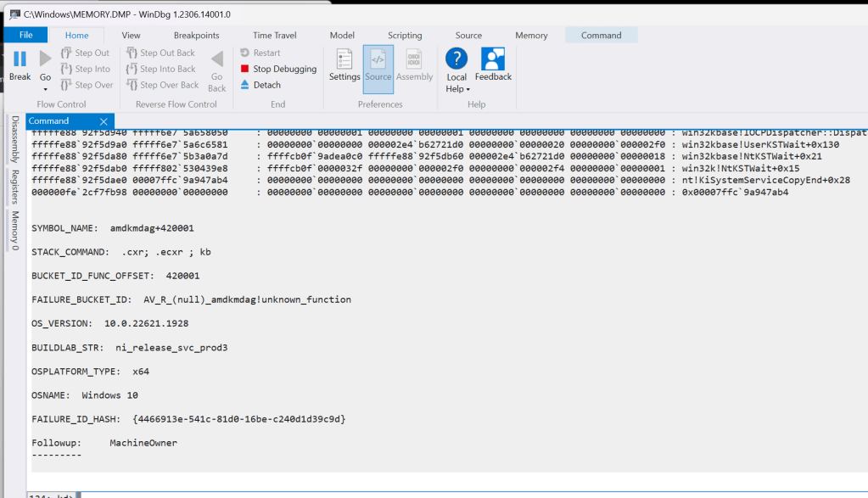Switch to the Memory ribbon tab

click(x=531, y=35)
